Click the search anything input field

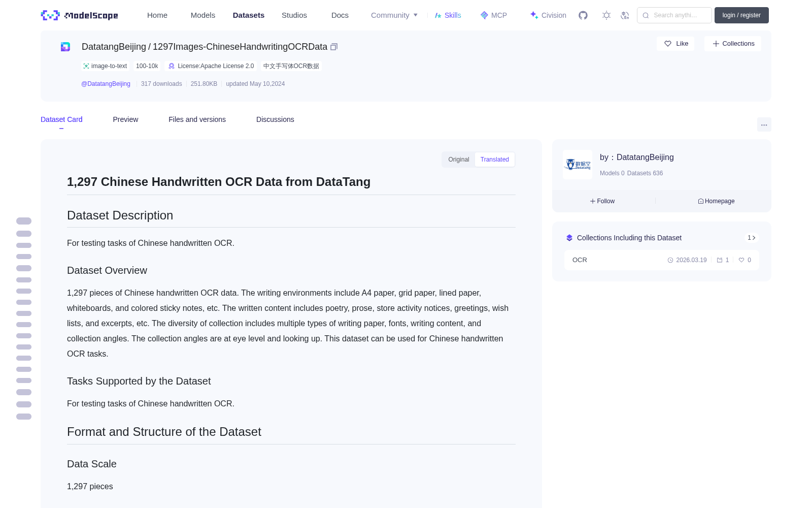click(674, 15)
